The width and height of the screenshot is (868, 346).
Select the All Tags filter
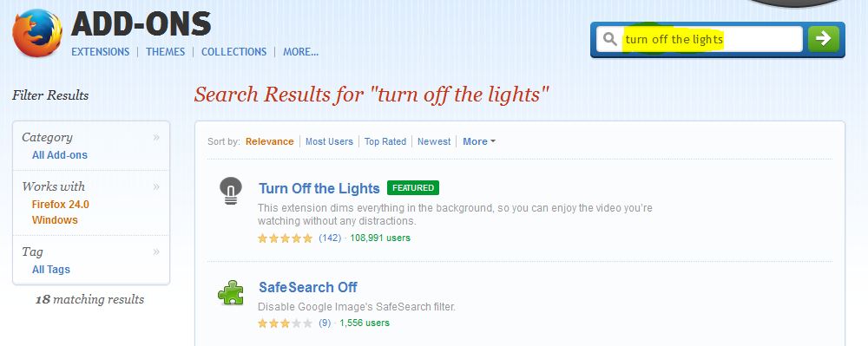click(51, 270)
